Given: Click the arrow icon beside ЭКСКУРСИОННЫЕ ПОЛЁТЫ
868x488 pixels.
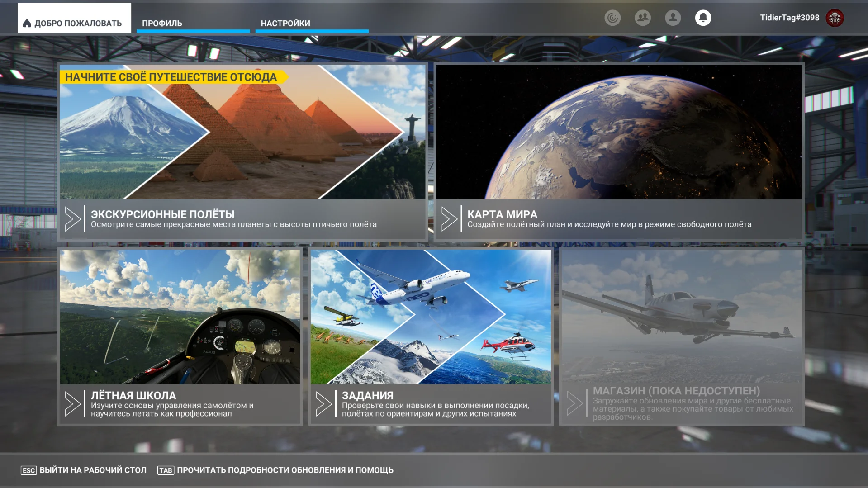Looking at the screenshot, I should tap(72, 219).
